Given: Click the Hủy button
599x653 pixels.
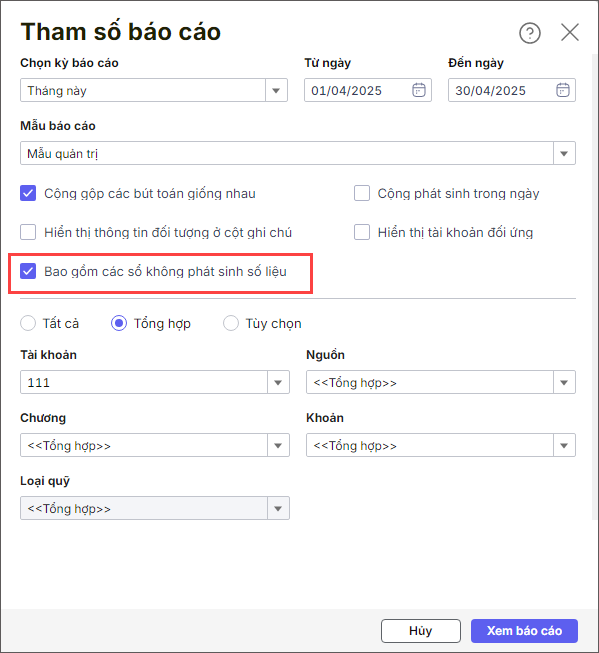Looking at the screenshot, I should [x=421, y=631].
